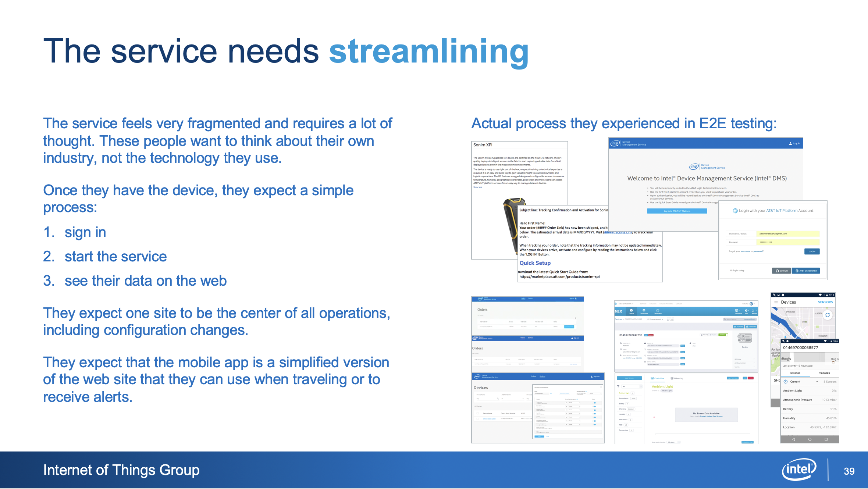Select the Public visibility toggle
The height and width of the screenshot is (489, 868).
(713, 335)
